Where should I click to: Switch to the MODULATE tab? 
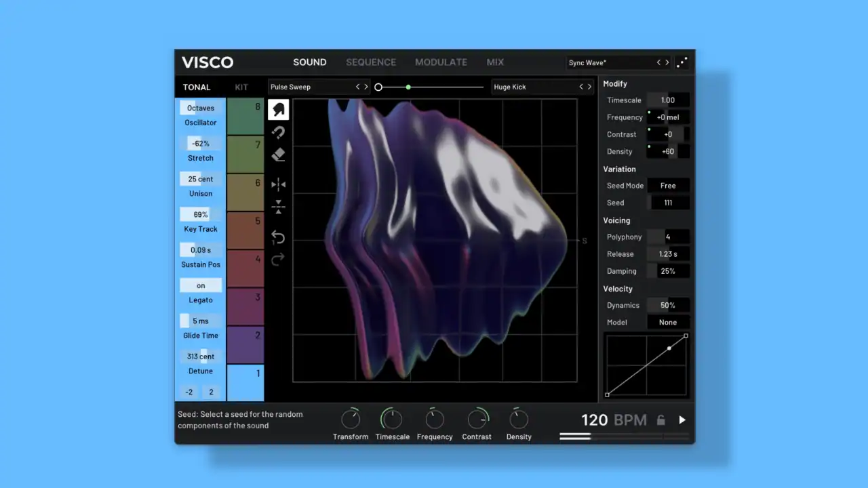pyautogui.click(x=441, y=62)
